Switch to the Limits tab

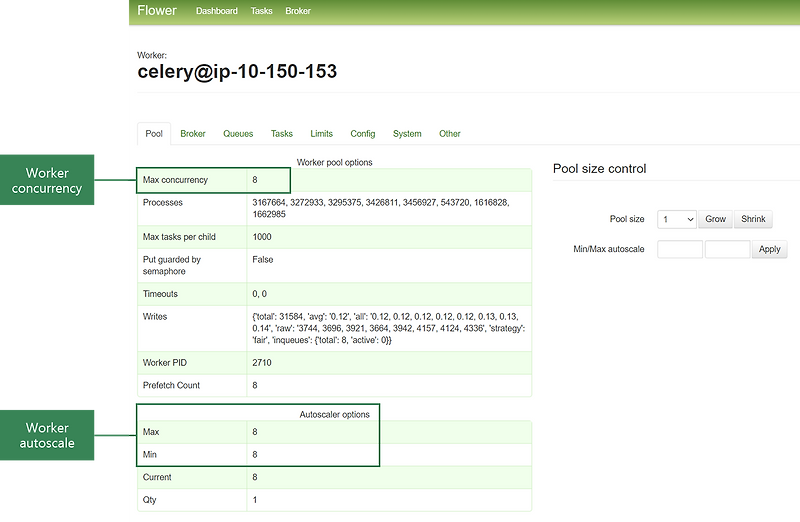[321, 134]
